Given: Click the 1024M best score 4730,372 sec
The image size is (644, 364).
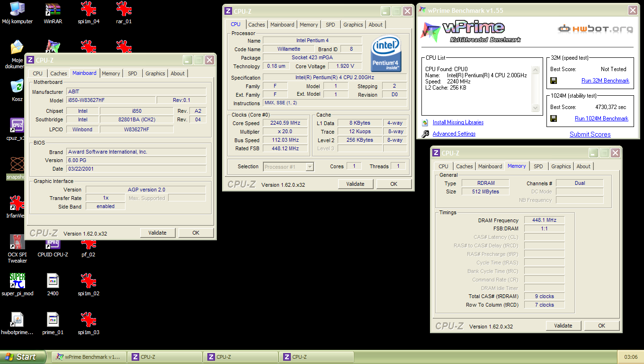Looking at the screenshot, I should pos(610,107).
